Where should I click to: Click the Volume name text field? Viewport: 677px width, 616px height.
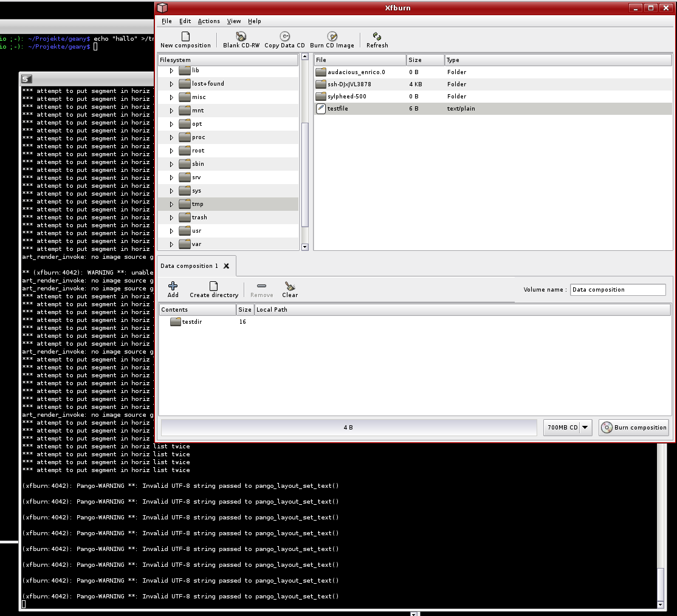pos(617,290)
